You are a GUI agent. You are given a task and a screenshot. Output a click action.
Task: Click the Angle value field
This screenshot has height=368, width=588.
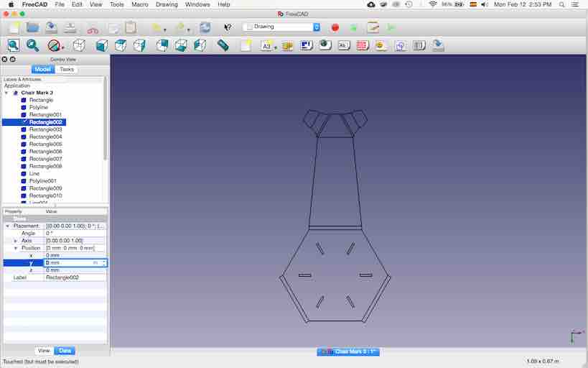point(75,233)
